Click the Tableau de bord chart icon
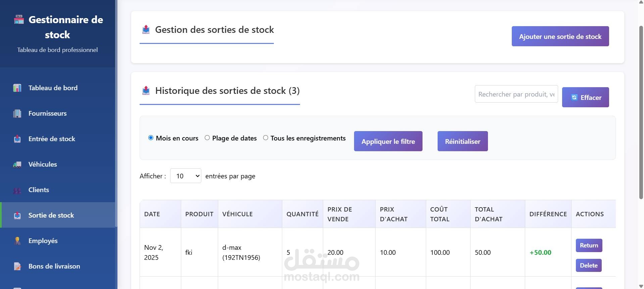The image size is (644, 289). pyautogui.click(x=17, y=88)
